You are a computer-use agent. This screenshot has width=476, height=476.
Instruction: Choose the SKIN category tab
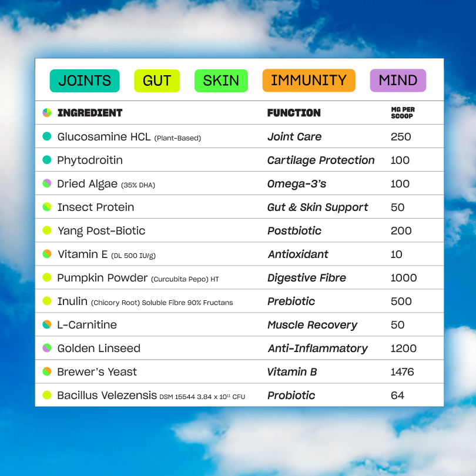[221, 81]
